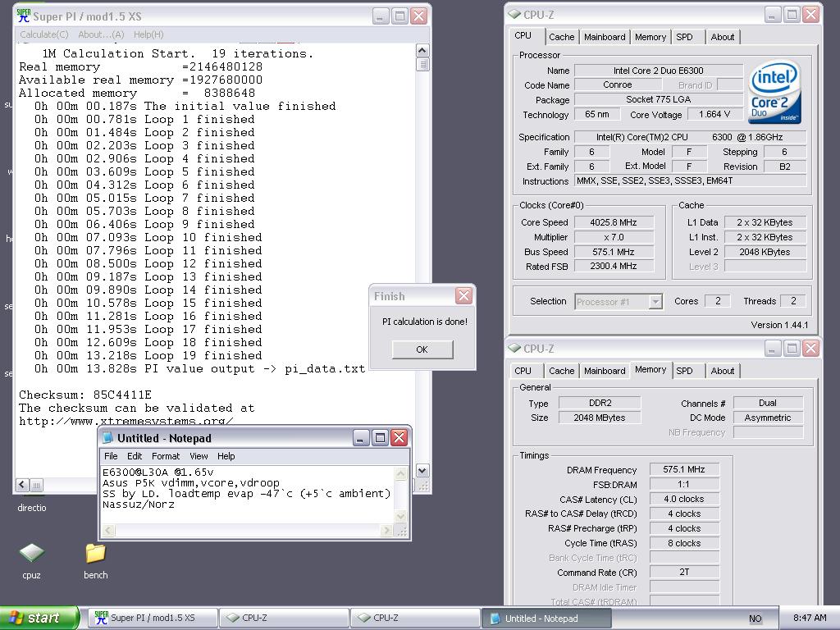The width and height of the screenshot is (840, 630).
Task: Open the About...(A) menu in Super PI
Action: (101, 34)
